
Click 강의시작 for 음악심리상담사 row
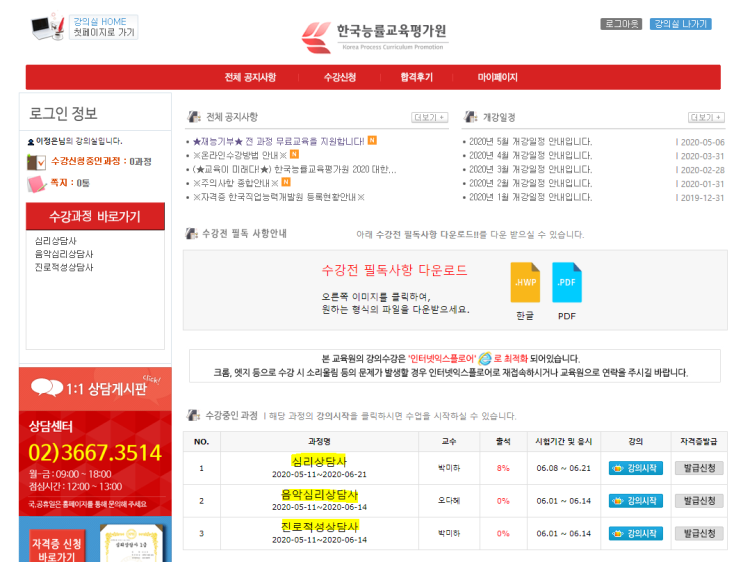pos(635,501)
